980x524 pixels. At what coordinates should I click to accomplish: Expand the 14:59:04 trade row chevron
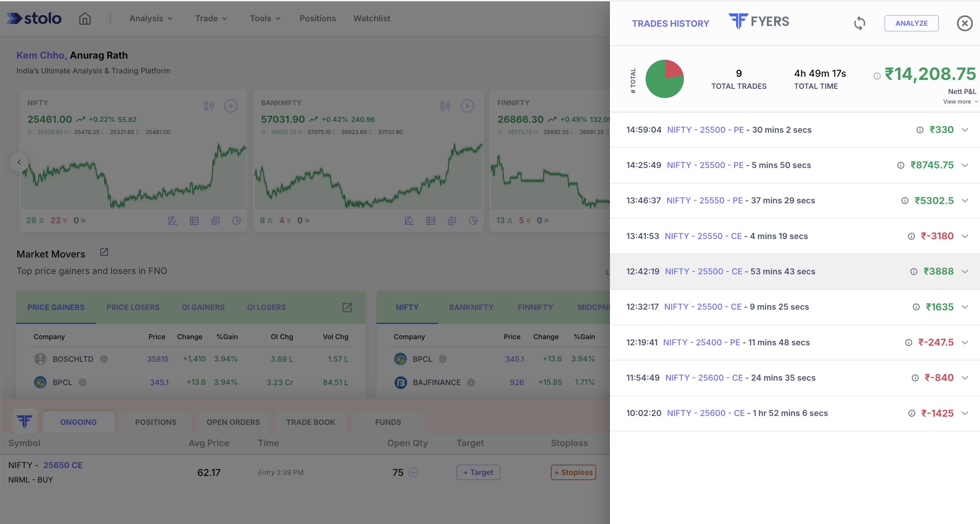point(964,130)
